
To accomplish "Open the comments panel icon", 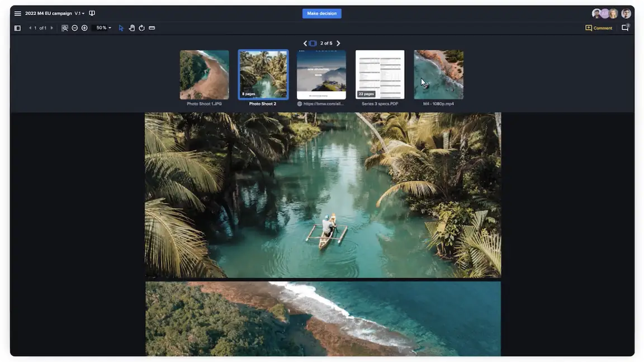I will (x=625, y=28).
